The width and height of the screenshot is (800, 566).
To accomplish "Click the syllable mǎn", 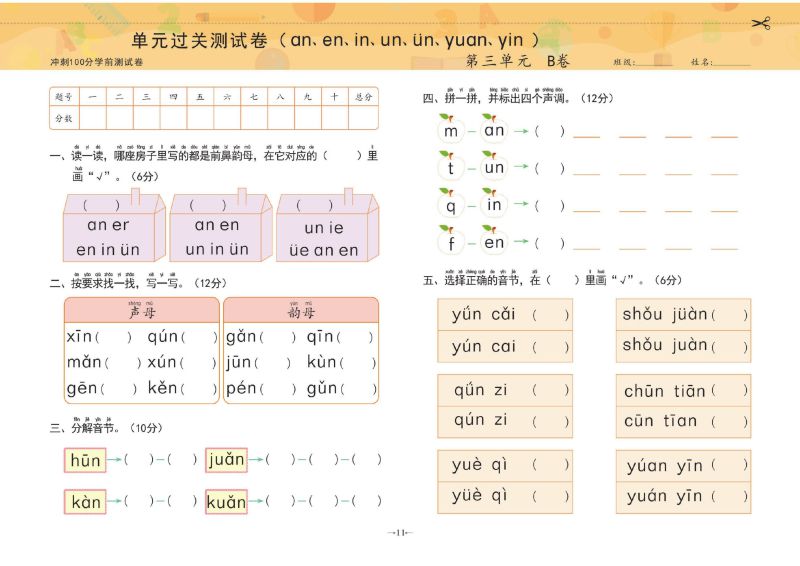I will (x=84, y=362).
